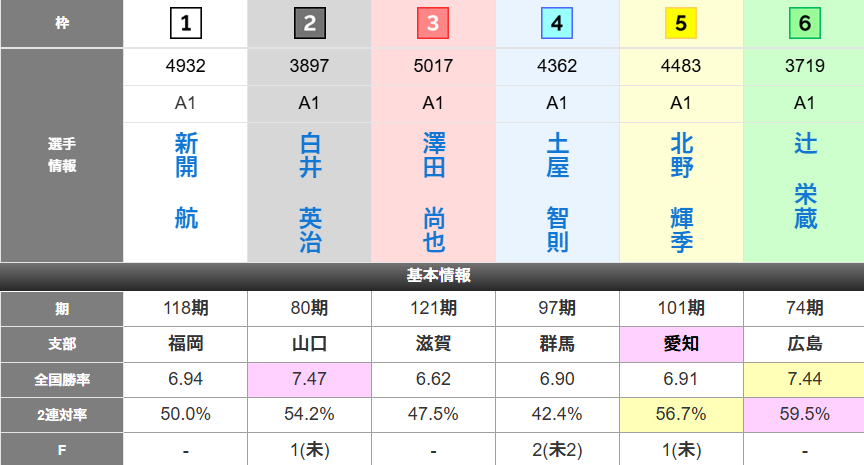This screenshot has height=465, width=864.
Task: Click the yellow lane 5 number badge
Action: [x=681, y=23]
